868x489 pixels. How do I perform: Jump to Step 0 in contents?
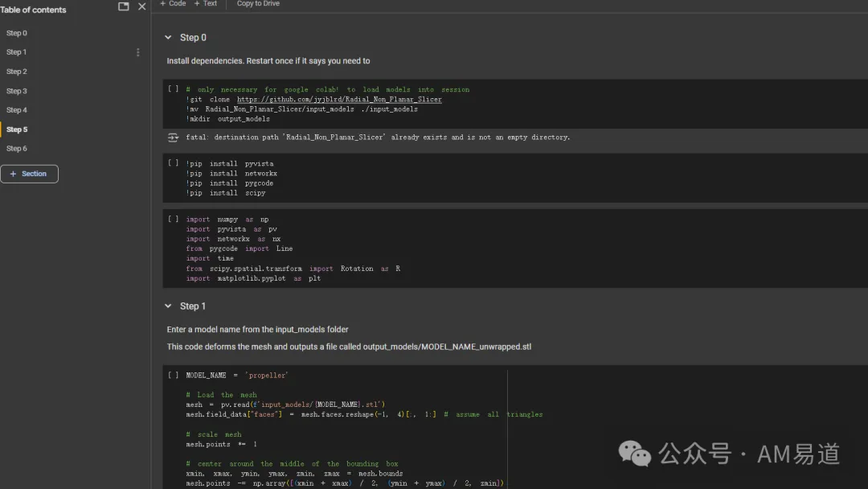pyautogui.click(x=17, y=33)
